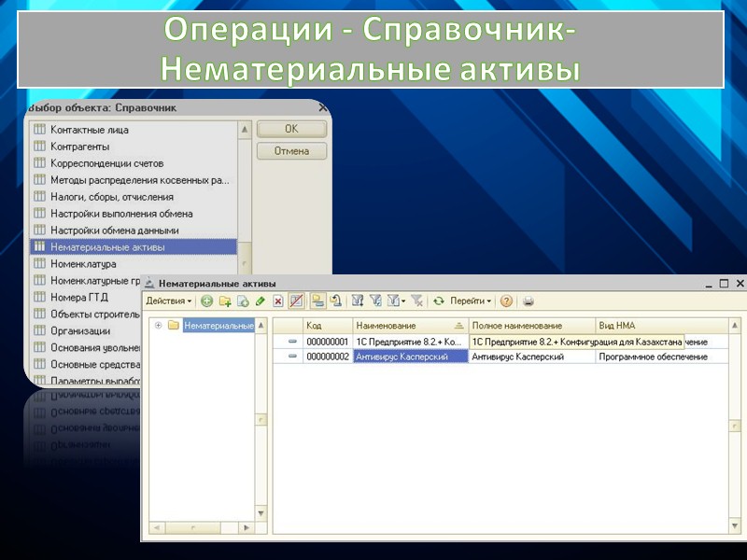Select Методы распределения косвенных ра... entry
747x560 pixels.
pyautogui.click(x=134, y=180)
